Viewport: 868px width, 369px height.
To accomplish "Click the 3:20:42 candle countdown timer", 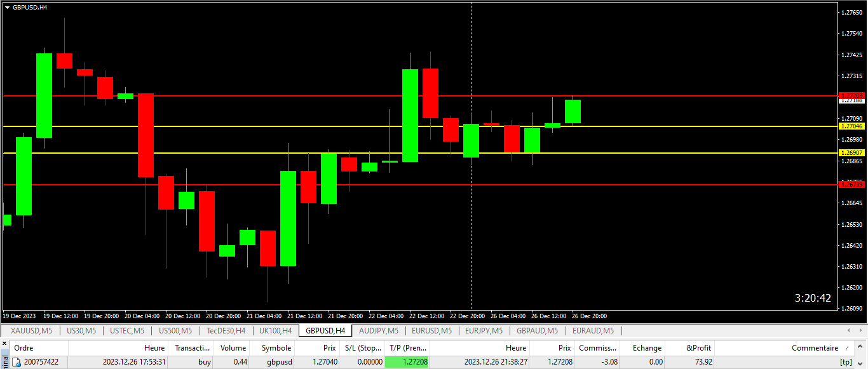I will (813, 298).
